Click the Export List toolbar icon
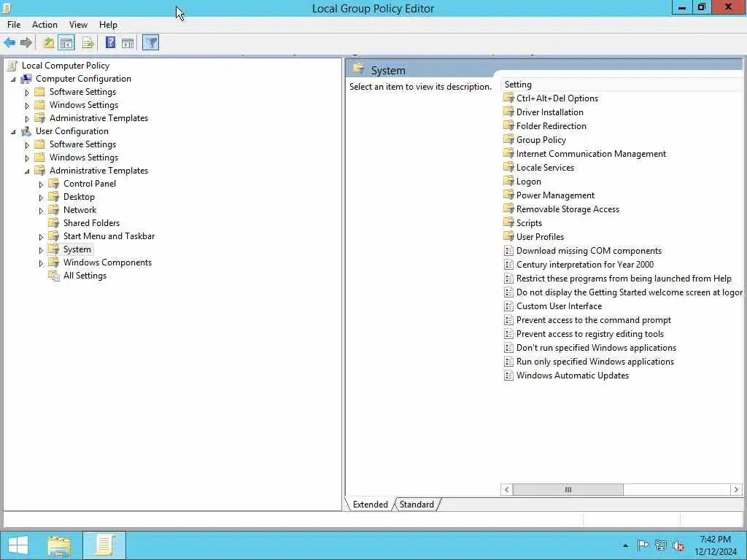Screen dimensions: 747x560 (88, 43)
